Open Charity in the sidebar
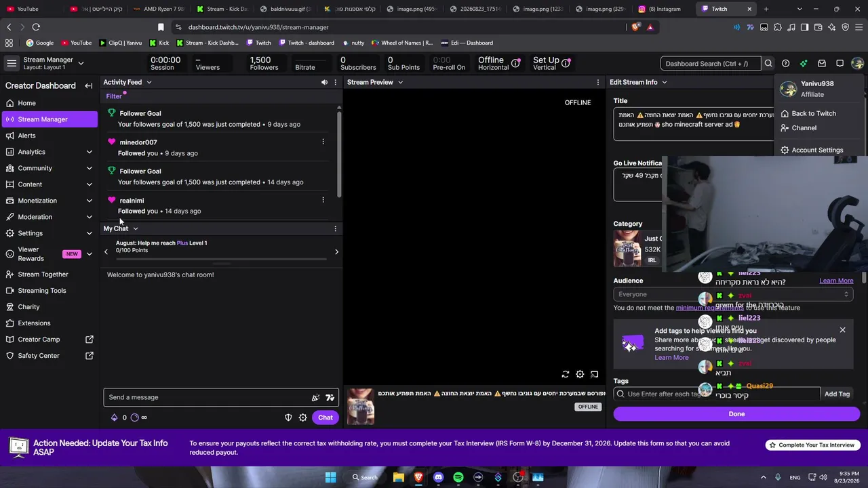868x488 pixels. click(x=49, y=307)
